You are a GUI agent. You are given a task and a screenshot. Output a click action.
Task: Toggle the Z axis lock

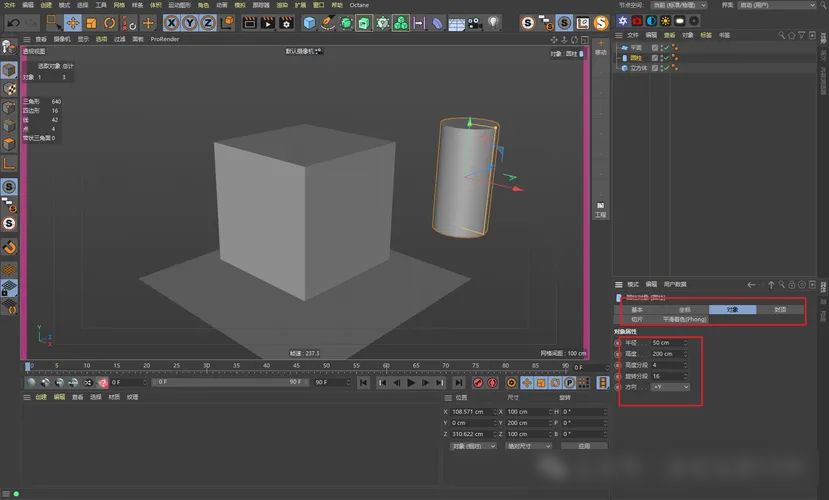[208, 23]
